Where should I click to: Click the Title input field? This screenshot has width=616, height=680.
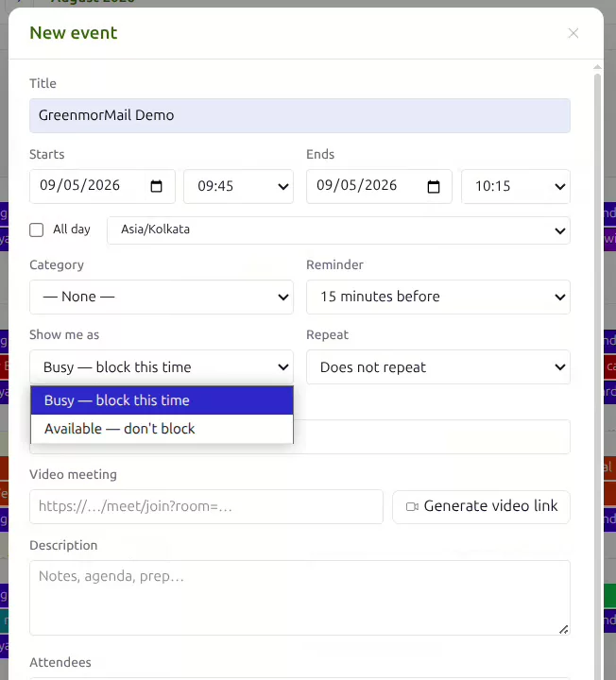coord(299,115)
